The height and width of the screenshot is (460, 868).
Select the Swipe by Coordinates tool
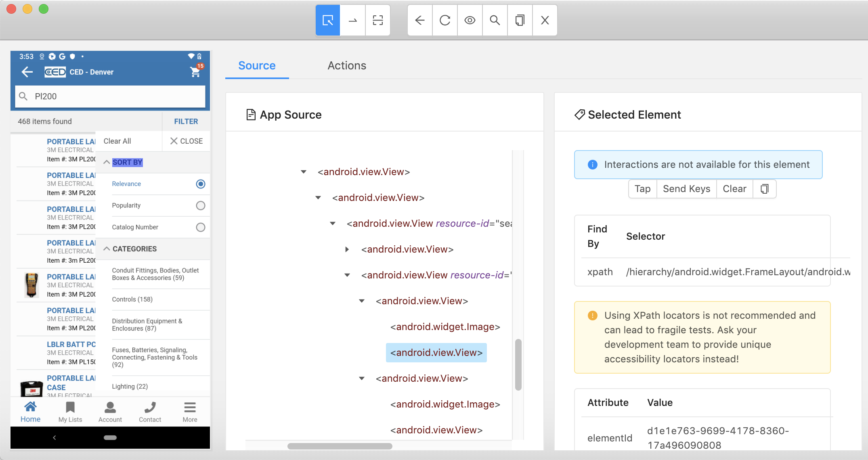[352, 20]
